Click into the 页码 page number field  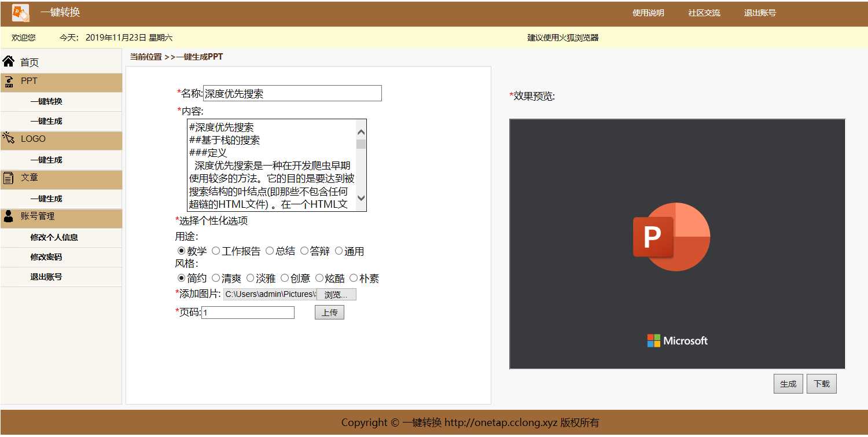(x=248, y=313)
